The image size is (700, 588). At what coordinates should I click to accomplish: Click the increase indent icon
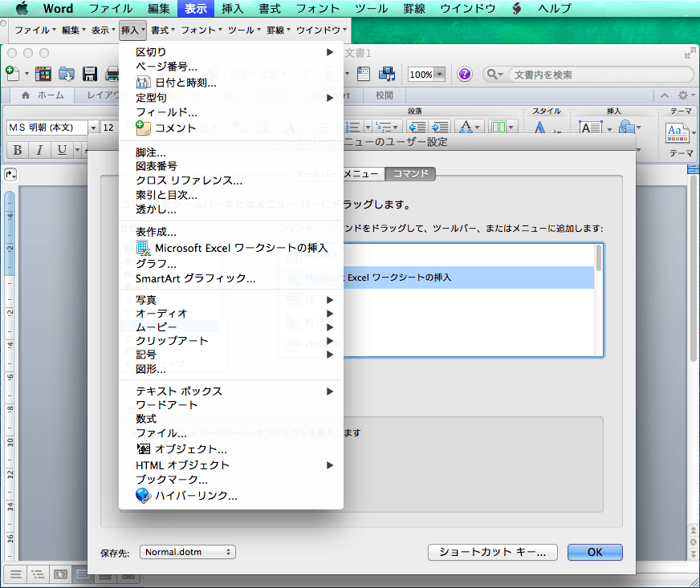tap(441, 128)
